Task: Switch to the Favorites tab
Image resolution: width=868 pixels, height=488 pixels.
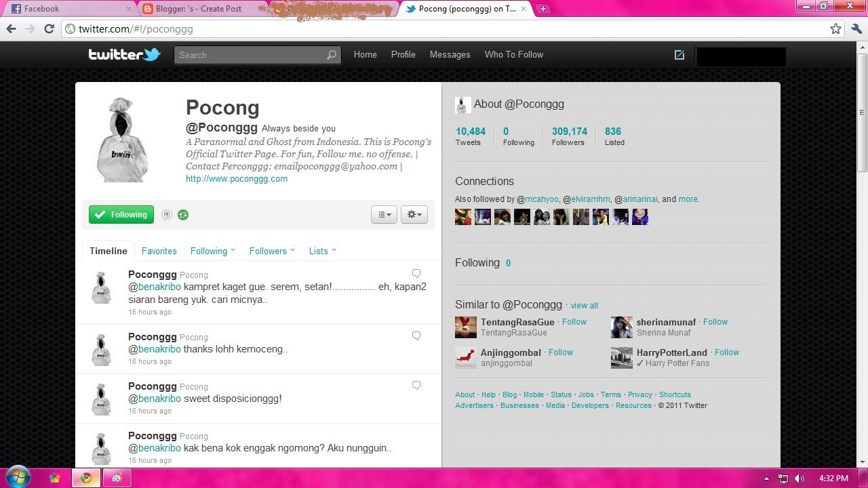Action: (x=159, y=251)
